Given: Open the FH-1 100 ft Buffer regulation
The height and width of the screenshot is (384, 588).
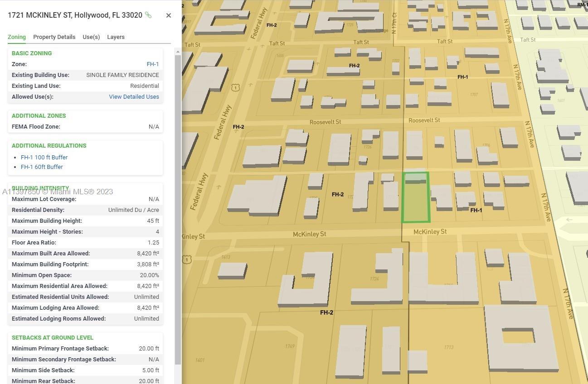Looking at the screenshot, I should click(44, 158).
